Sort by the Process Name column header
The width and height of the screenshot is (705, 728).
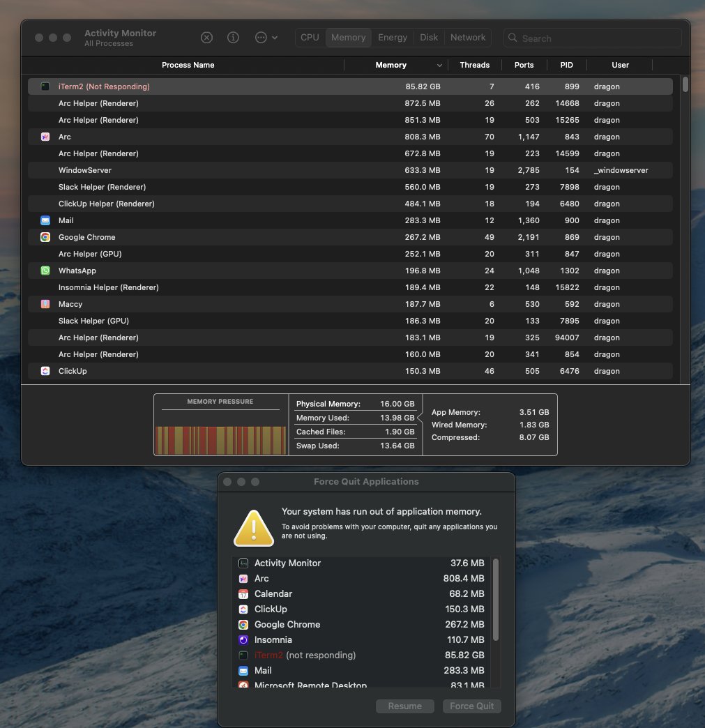[188, 65]
